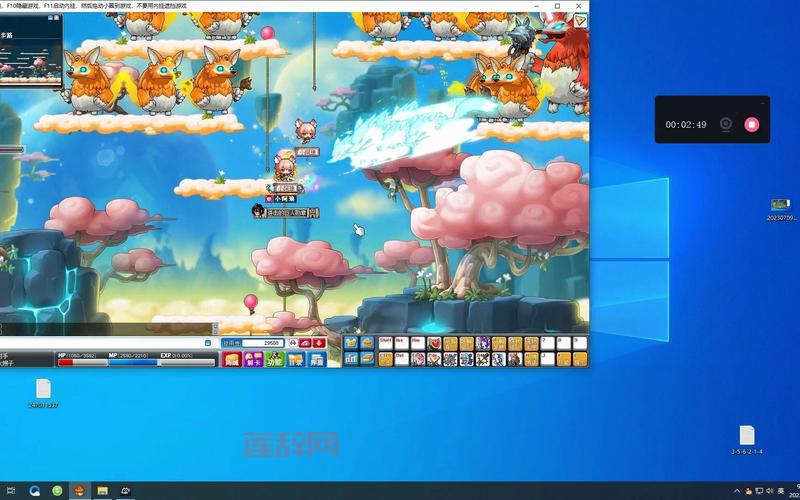
Task: Expand the quickslot panel using the top-left blue button
Action: click(351, 343)
